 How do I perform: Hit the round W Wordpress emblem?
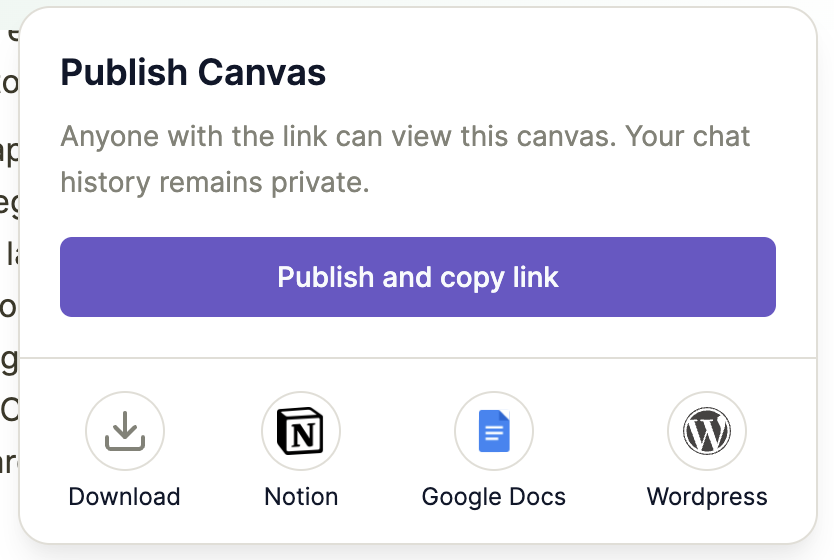(x=707, y=431)
